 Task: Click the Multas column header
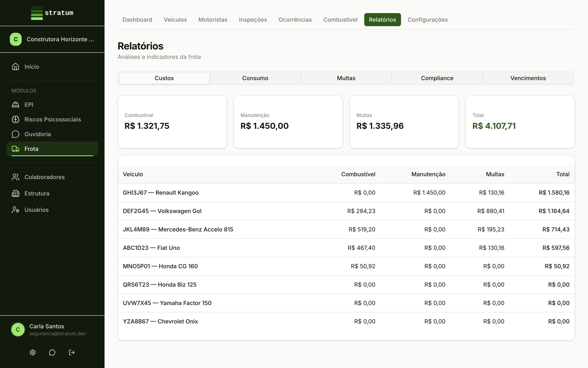(495, 174)
